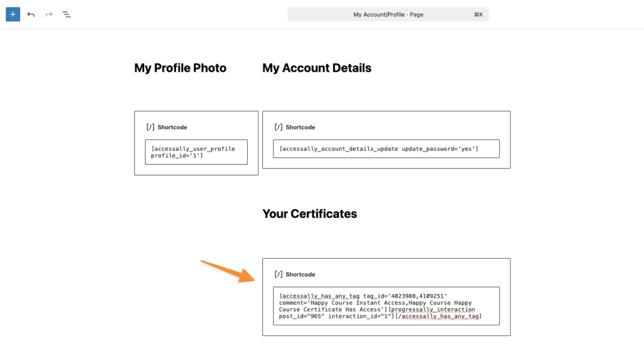Click the Redo arrow in toolbar
This screenshot has width=644, height=353.
click(48, 14)
